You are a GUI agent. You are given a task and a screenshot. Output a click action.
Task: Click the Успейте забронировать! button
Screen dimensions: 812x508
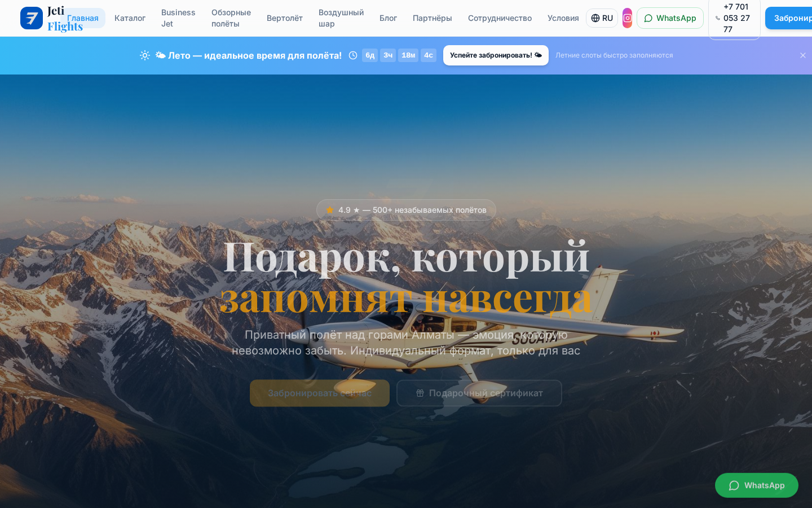pos(496,55)
